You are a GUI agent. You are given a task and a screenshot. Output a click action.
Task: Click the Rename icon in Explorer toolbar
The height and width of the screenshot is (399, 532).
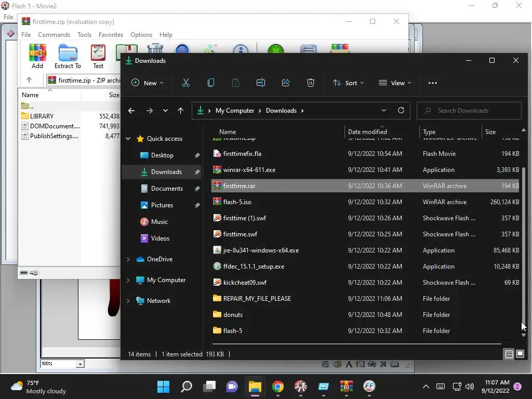(x=261, y=83)
